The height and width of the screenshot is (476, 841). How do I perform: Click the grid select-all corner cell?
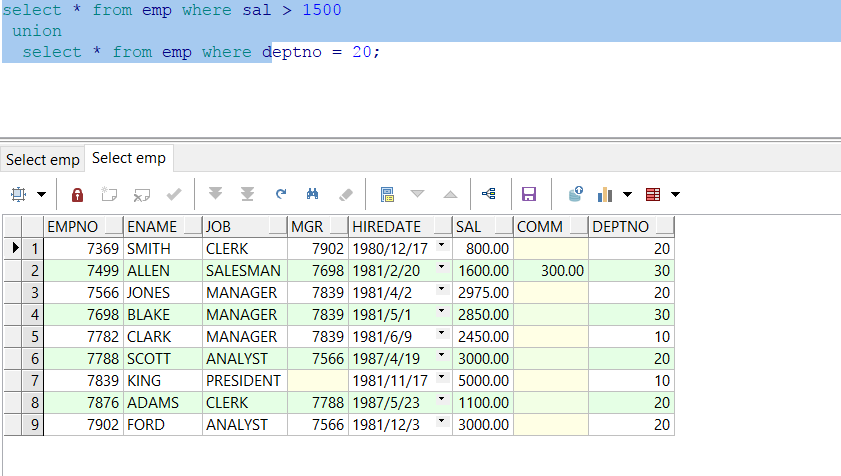pos(12,226)
